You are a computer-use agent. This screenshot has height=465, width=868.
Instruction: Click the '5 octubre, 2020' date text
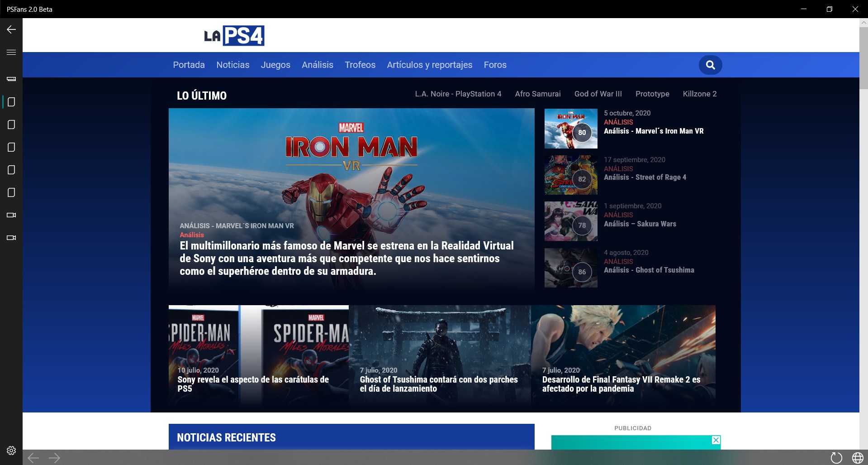tap(627, 113)
